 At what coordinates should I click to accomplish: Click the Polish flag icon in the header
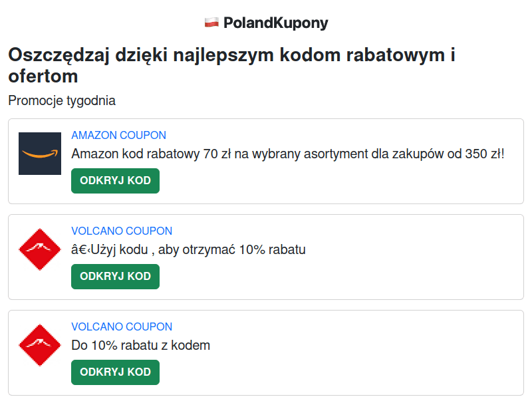pyautogui.click(x=210, y=21)
